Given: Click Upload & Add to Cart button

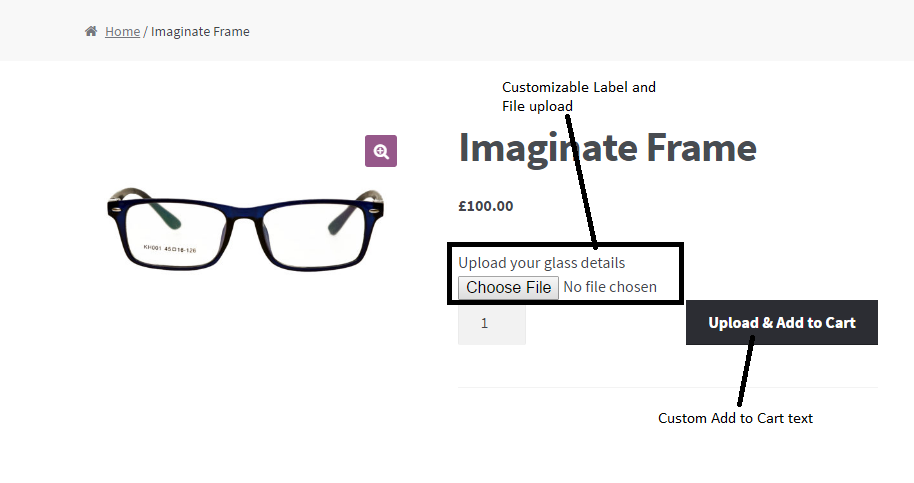Looking at the screenshot, I should pyautogui.click(x=782, y=323).
